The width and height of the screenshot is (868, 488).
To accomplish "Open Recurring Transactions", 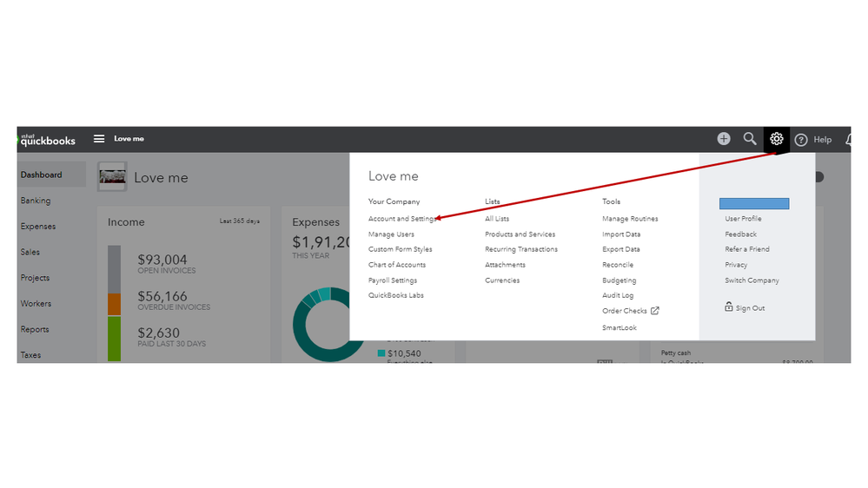I will (521, 249).
